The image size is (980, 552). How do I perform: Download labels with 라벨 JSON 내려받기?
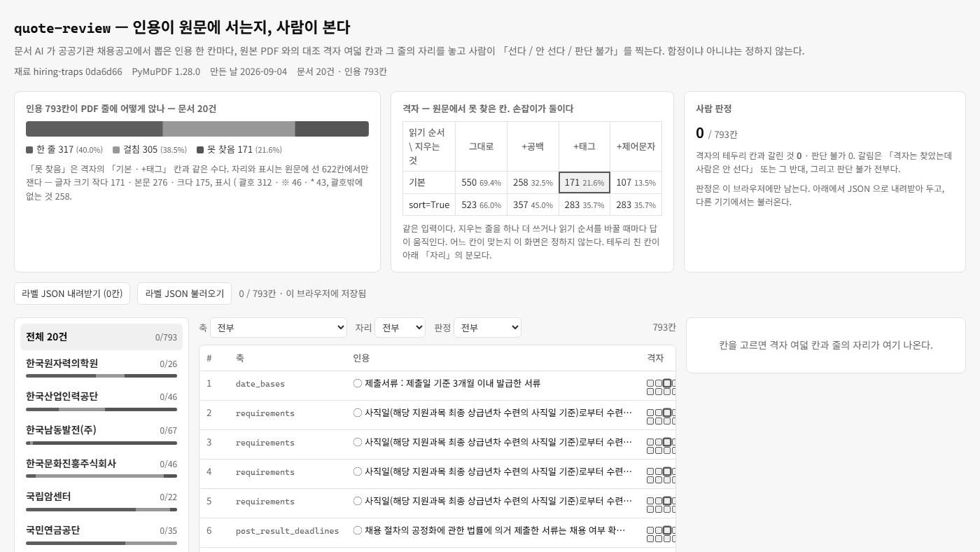point(72,294)
